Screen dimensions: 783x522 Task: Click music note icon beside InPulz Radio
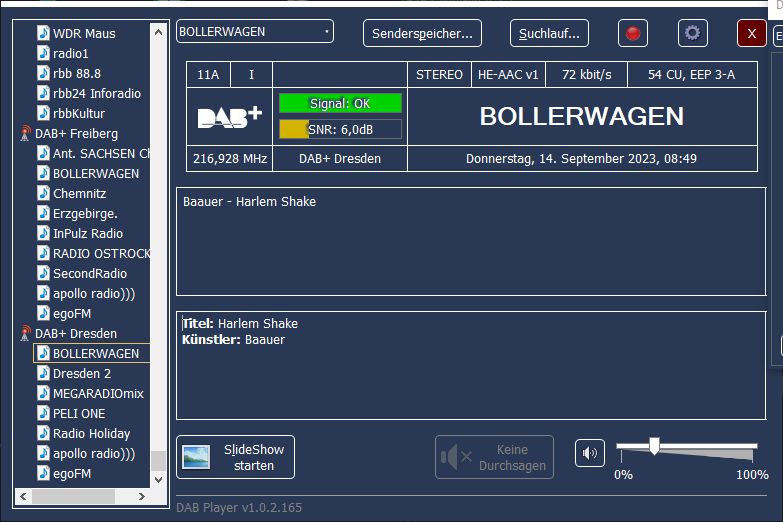point(43,233)
